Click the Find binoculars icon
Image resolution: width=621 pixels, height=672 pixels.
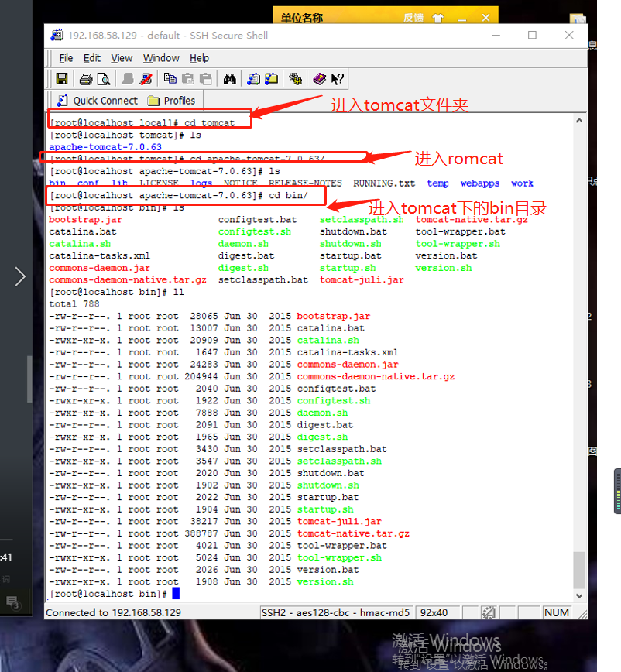230,79
